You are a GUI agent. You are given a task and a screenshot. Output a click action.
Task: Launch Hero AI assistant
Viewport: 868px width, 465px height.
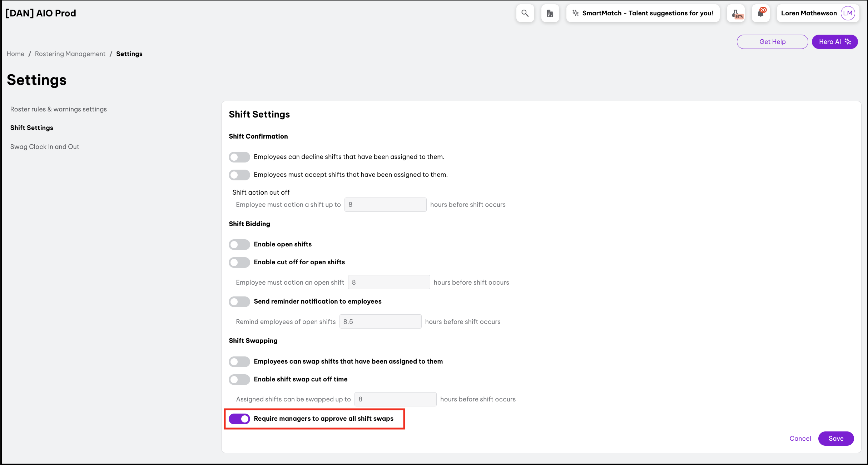point(834,42)
